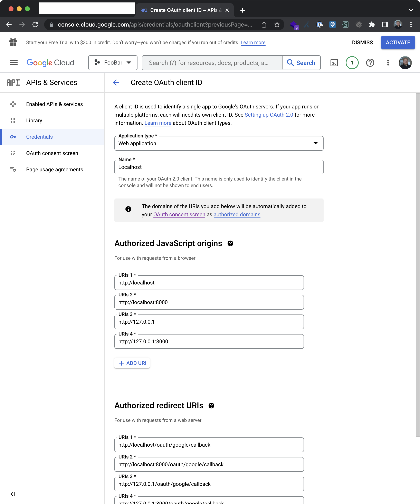Image resolution: width=420 pixels, height=504 pixels.
Task: Click help icon next to Authorized redirect URIs
Action: (211, 406)
